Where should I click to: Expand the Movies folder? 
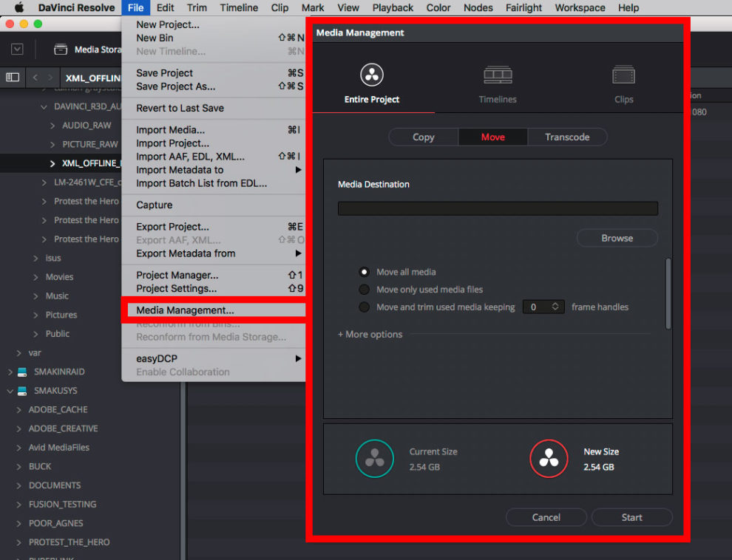(35, 277)
